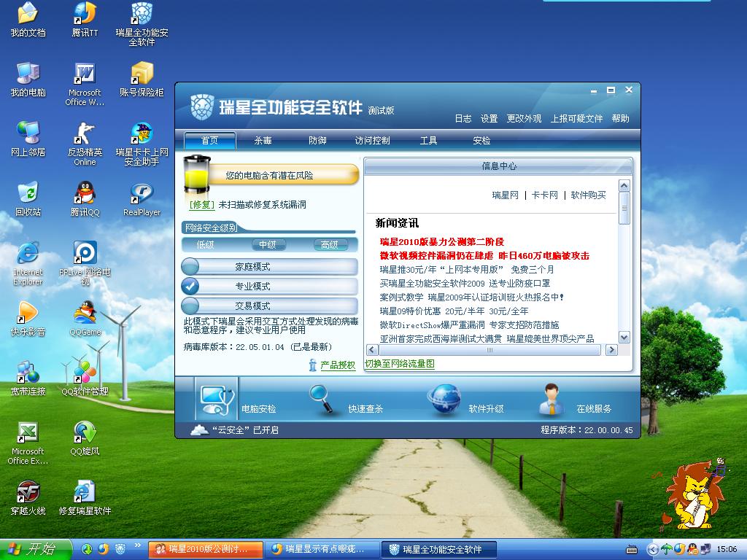
Task: Switch to the 杀毒 tab
Action: (x=263, y=141)
